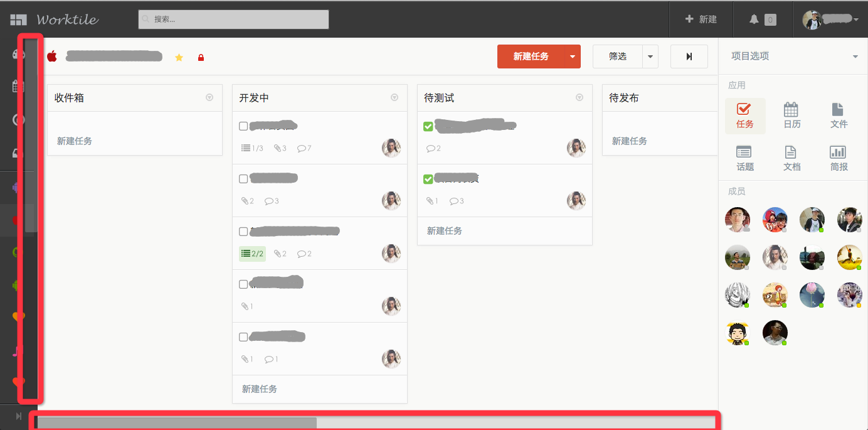
Task: Click the red 新建任务 button
Action: click(531, 56)
